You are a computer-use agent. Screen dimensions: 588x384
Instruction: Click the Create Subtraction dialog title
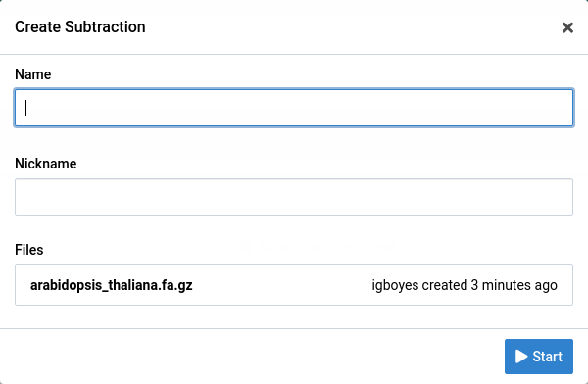coord(80,27)
